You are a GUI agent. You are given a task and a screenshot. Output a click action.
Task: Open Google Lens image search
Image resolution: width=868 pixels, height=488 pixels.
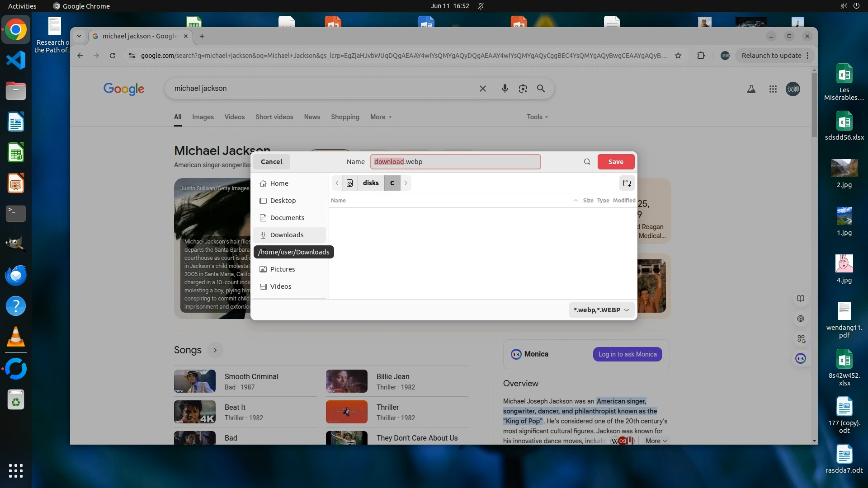523,89
